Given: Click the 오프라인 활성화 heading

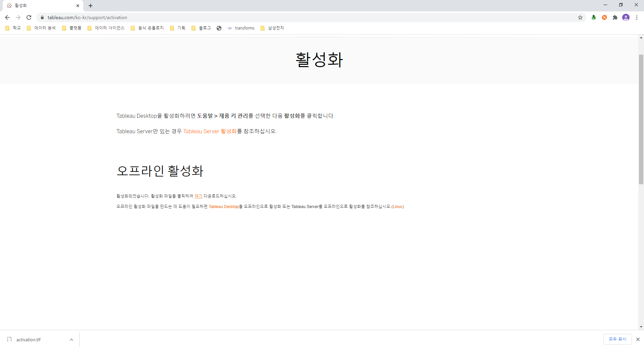Looking at the screenshot, I should [160, 171].
